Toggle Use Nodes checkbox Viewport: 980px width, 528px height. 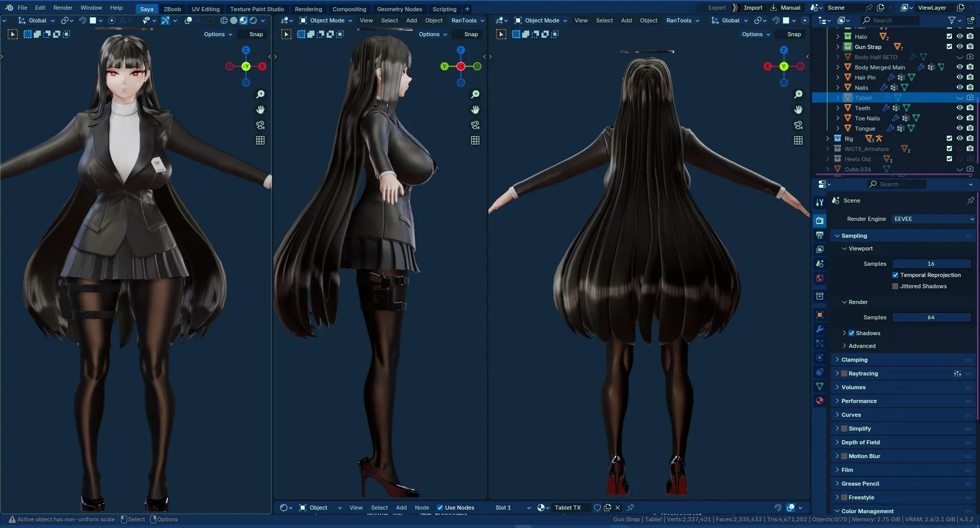[x=440, y=508]
